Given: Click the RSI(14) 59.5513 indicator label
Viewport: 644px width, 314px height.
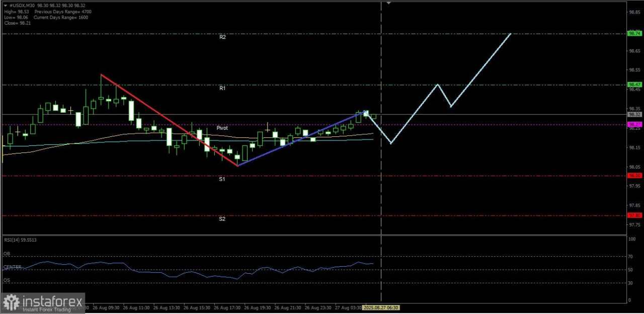Looking at the screenshot, I should coord(20,240).
